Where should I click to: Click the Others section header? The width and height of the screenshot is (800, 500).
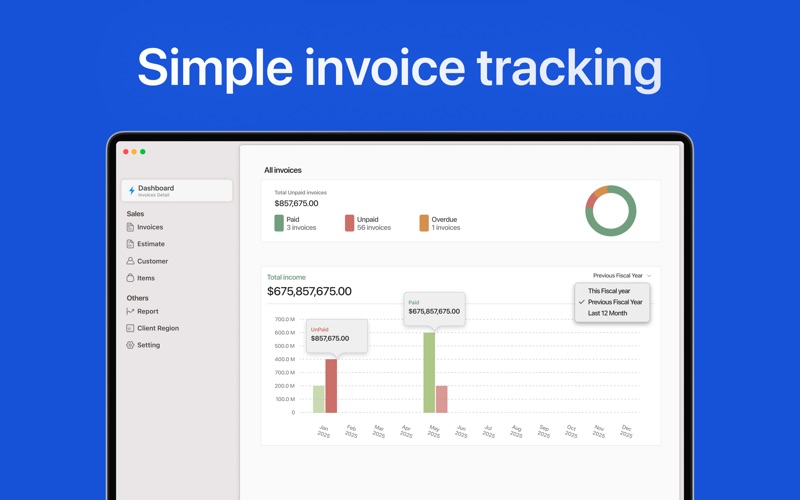138,298
